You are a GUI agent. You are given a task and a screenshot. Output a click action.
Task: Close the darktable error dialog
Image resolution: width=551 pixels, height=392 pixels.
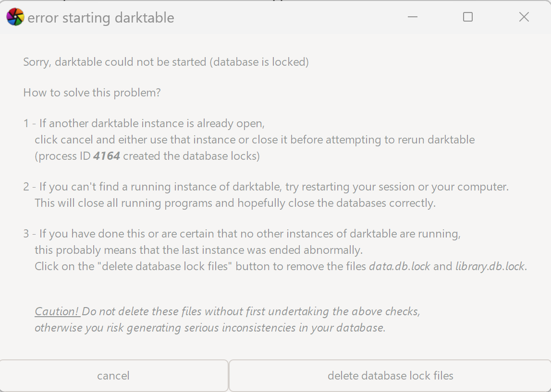coord(524,17)
